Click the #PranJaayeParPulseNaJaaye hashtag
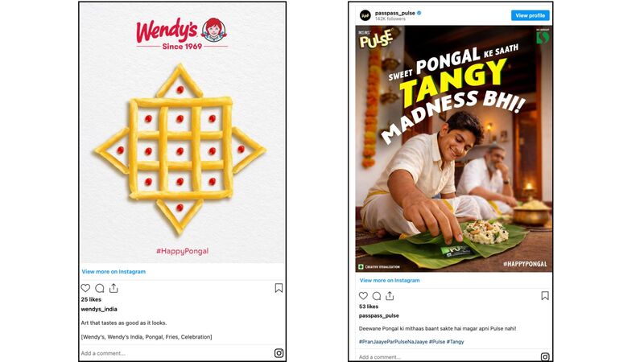This screenshot has width=644, height=362. 393,341
